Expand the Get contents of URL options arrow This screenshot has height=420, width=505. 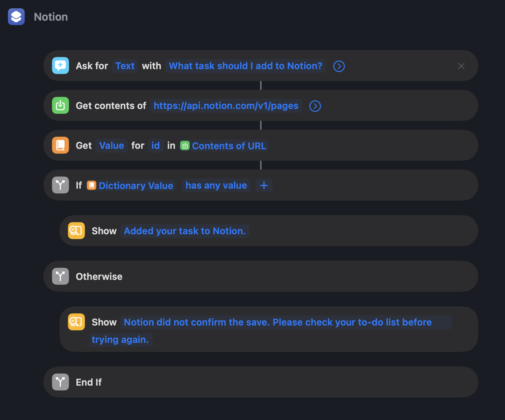[315, 106]
